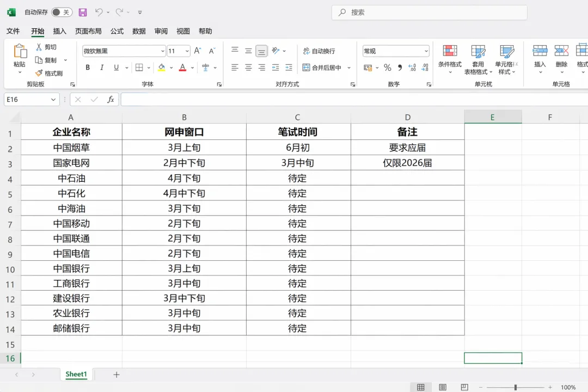Switch to the Formulas (公式) tab

click(x=117, y=31)
